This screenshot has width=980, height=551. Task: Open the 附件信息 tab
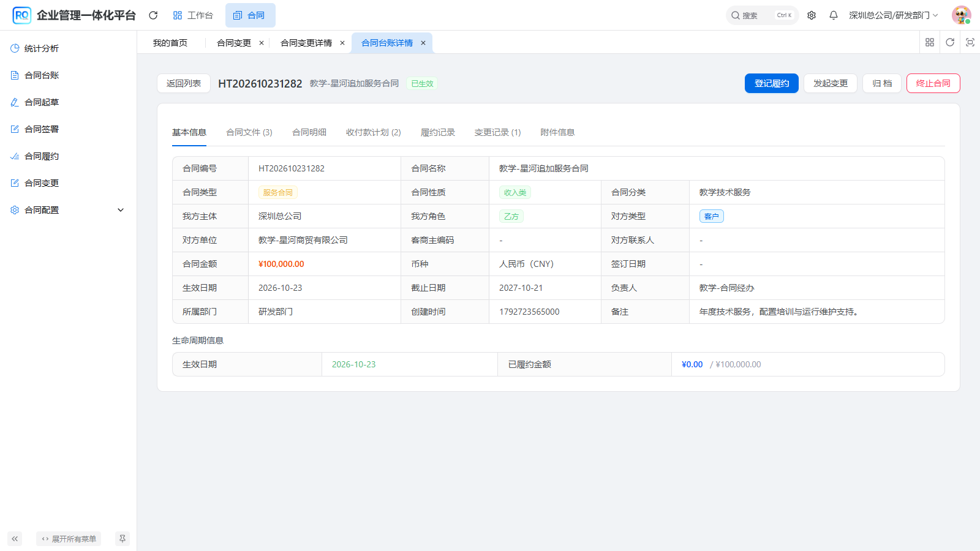tap(557, 132)
